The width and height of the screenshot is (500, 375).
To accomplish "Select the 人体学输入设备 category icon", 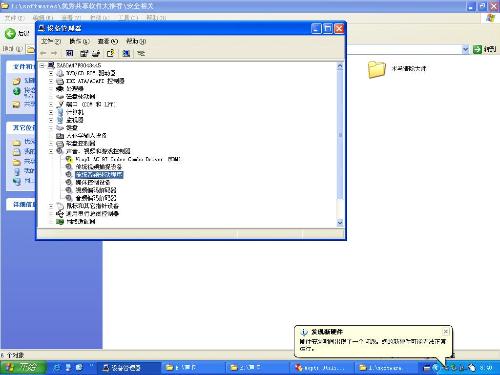I will 60,136.
